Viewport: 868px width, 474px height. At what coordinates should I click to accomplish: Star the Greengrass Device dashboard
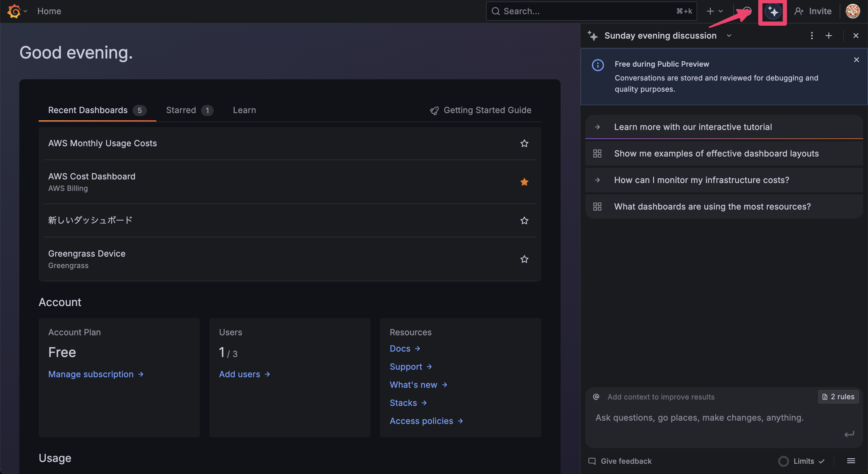click(x=524, y=259)
